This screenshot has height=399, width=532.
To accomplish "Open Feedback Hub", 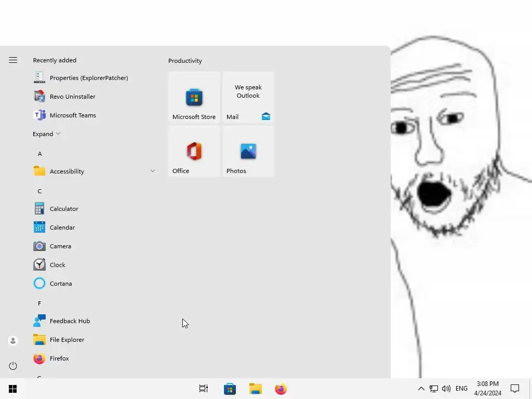I will coord(95,321).
